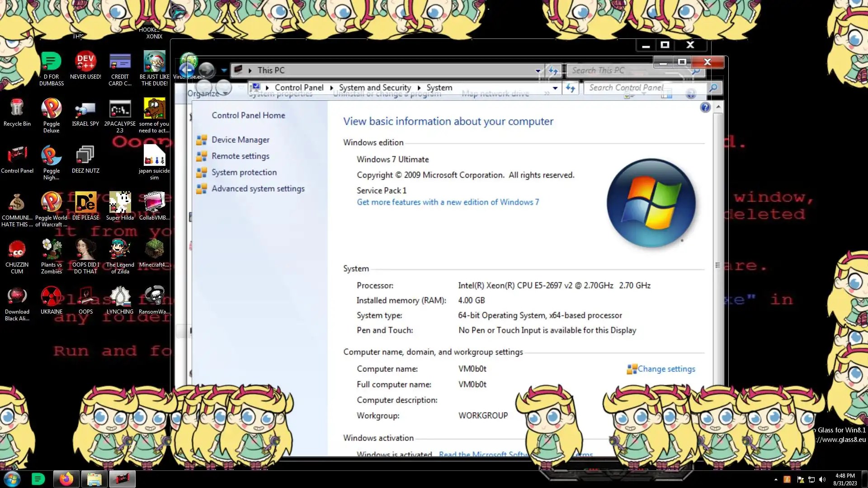The image size is (868, 488).
Task: Refresh the Control Panel address bar
Action: pyautogui.click(x=571, y=88)
